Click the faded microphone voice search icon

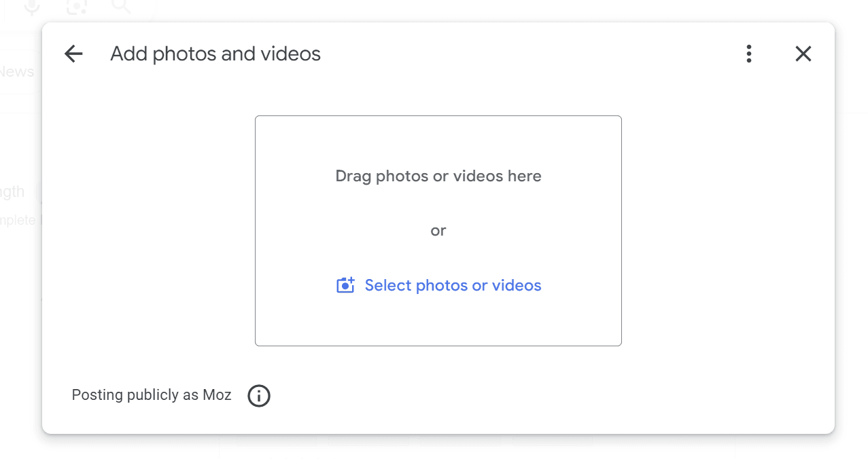click(32, 7)
